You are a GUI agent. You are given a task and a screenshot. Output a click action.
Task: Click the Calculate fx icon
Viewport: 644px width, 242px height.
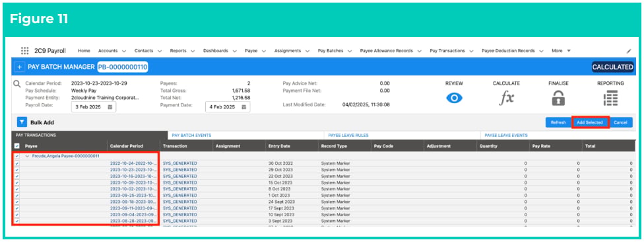click(506, 98)
